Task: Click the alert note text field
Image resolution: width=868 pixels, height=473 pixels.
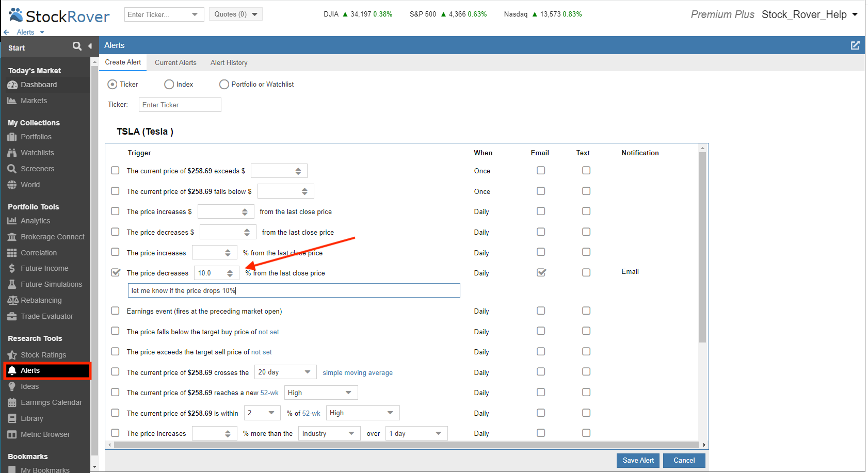Action: click(x=294, y=290)
